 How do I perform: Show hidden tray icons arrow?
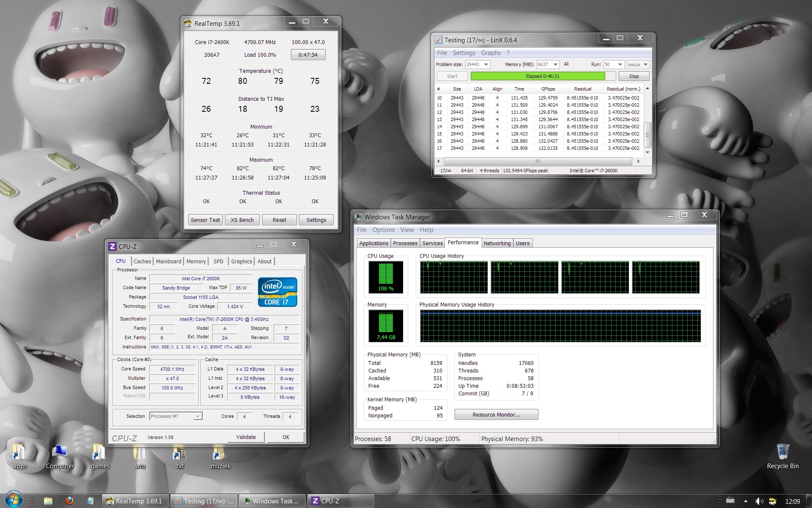745,501
